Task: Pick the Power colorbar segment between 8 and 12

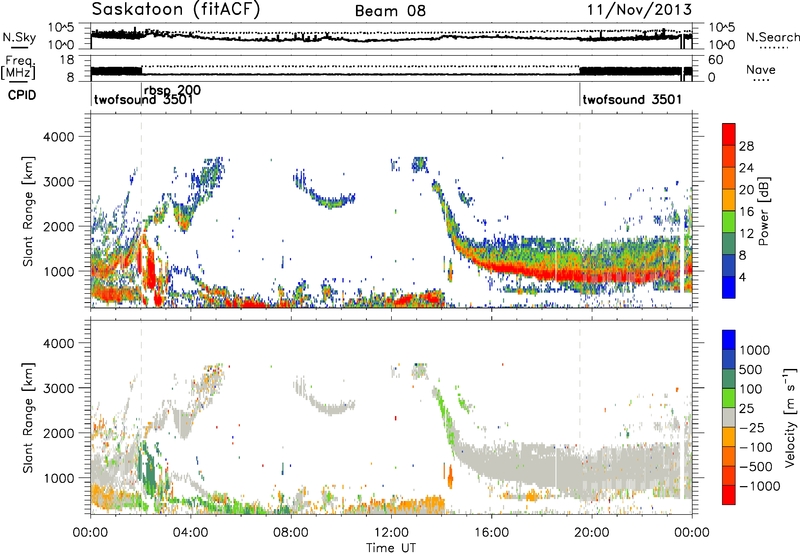Action: (729, 244)
